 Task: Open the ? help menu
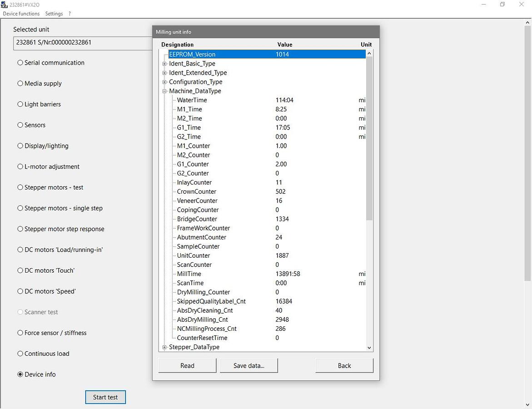coord(70,14)
